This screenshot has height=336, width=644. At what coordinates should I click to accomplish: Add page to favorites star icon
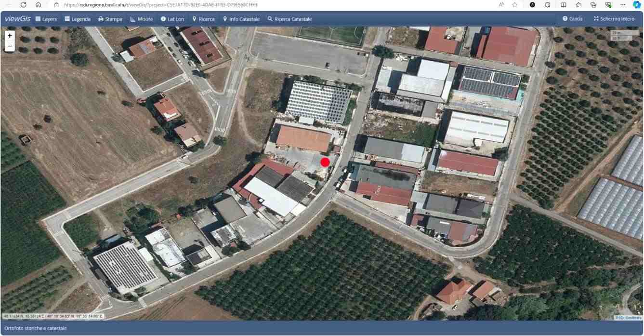pos(514,4)
